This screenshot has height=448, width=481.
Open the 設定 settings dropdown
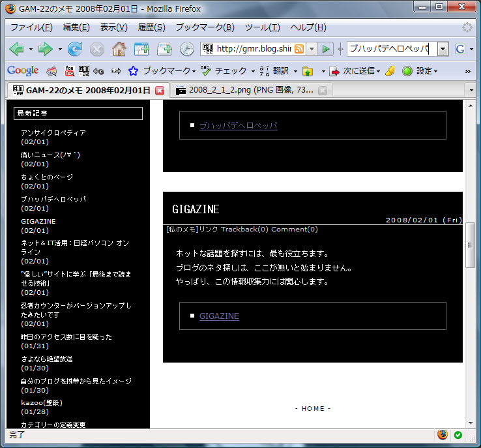click(x=435, y=72)
